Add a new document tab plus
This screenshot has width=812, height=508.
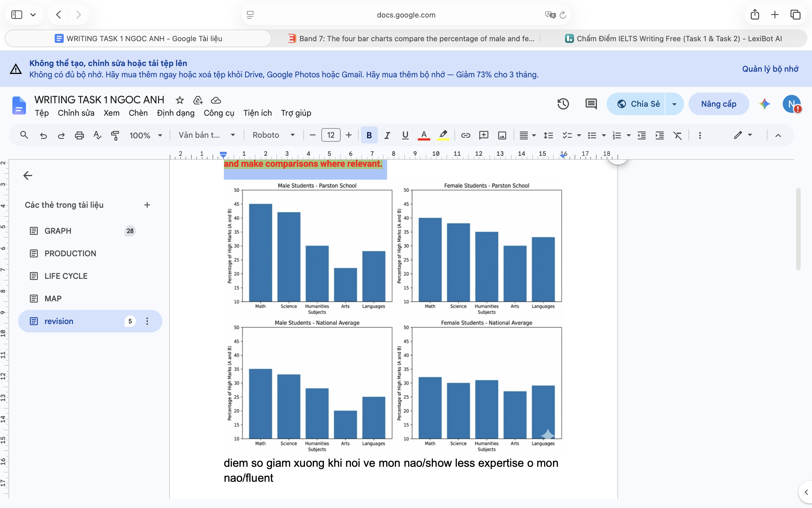click(147, 205)
